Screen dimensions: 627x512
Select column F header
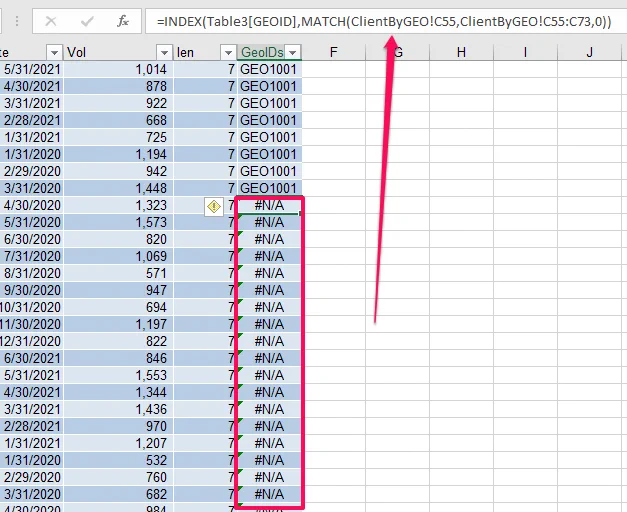[333, 52]
